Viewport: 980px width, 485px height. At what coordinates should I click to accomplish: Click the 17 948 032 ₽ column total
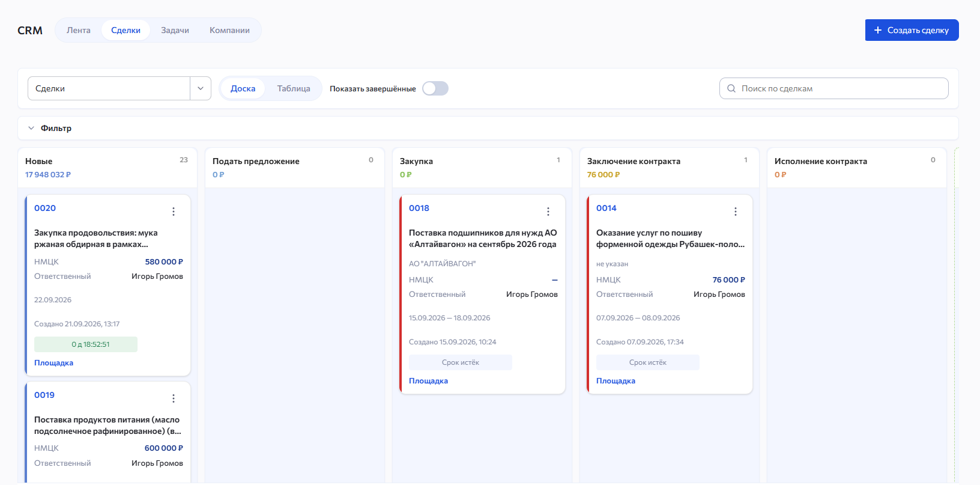pos(48,175)
